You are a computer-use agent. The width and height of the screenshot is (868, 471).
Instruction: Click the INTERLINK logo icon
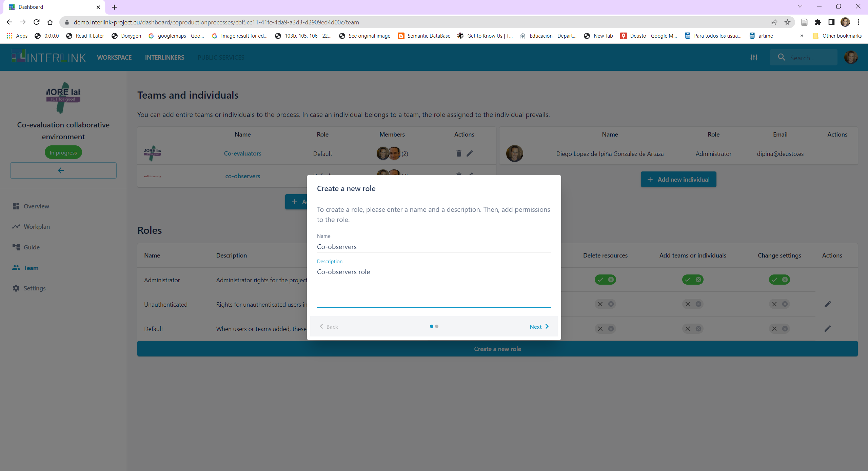(17, 57)
